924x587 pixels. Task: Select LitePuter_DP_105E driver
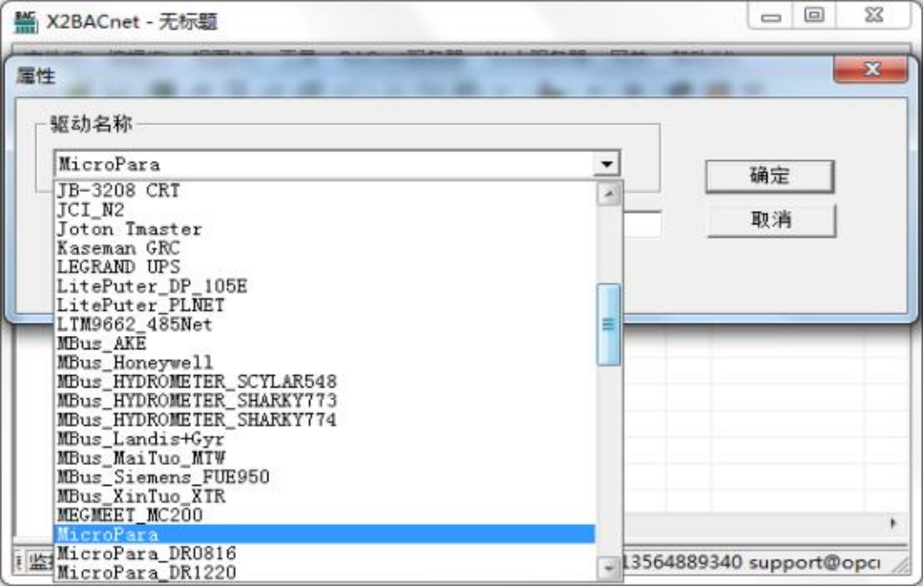[325, 285]
